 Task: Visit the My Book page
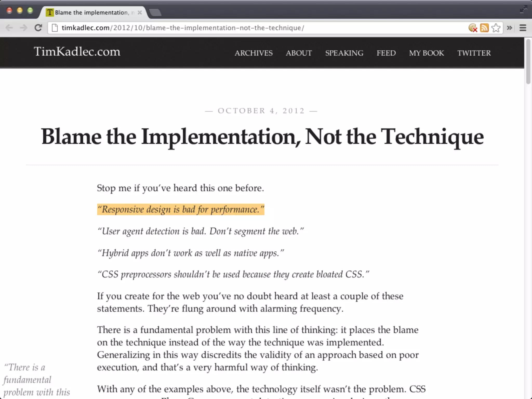[x=426, y=53]
